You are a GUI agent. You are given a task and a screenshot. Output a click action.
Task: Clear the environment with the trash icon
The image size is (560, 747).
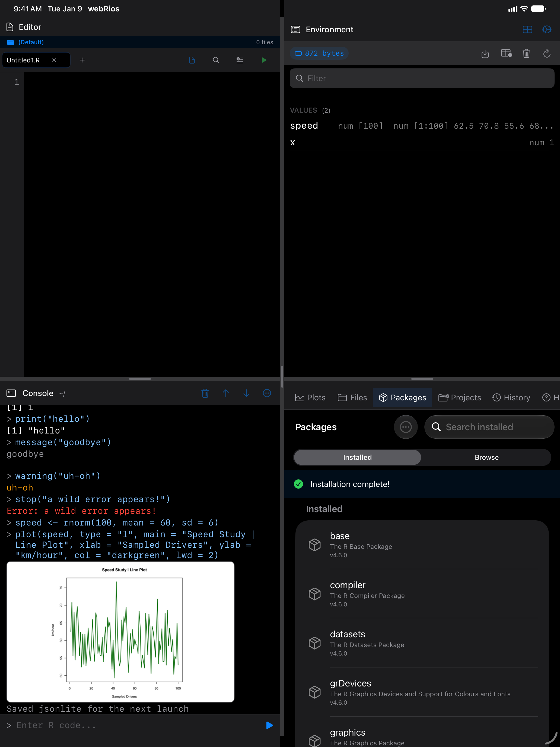526,53
